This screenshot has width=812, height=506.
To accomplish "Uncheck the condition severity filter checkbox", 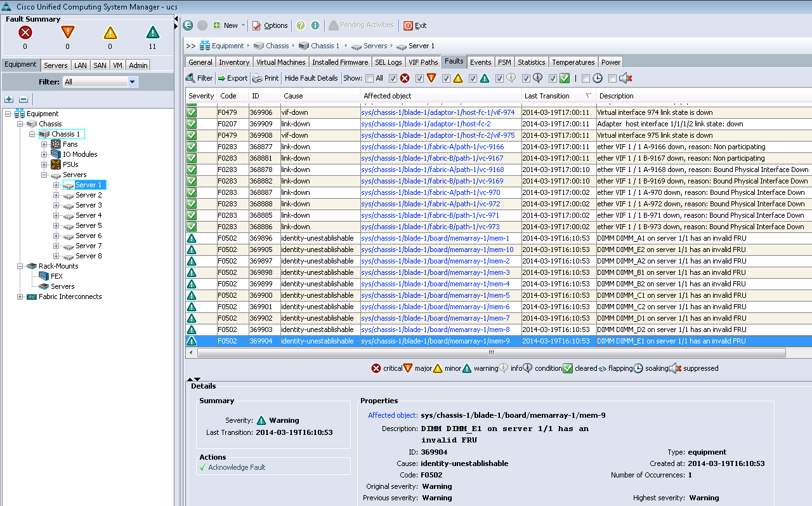I will (x=526, y=79).
